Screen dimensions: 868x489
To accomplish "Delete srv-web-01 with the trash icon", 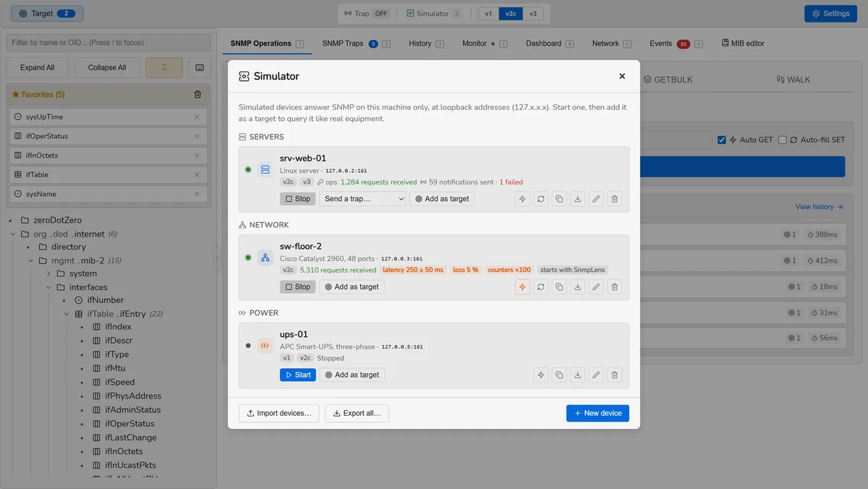I will pyautogui.click(x=615, y=199).
